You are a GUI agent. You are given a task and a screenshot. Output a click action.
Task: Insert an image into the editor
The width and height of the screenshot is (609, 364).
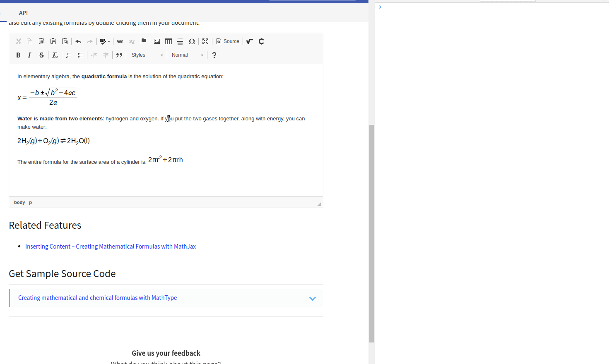[x=156, y=41]
